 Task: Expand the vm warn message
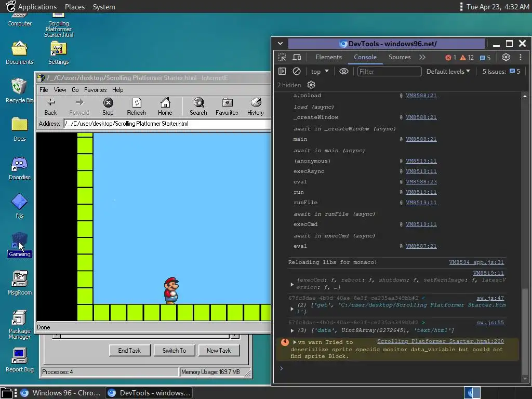pos(295,342)
